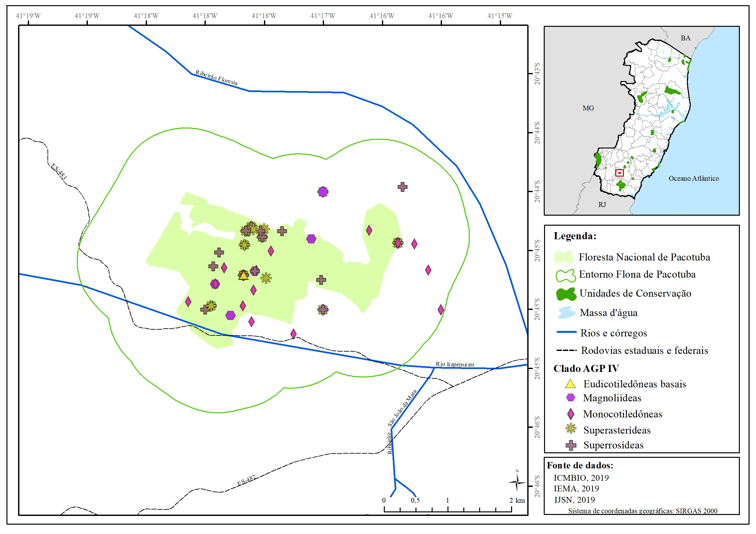Click the north arrow compass symbol
This screenshot has height=534, width=756.
517,482
